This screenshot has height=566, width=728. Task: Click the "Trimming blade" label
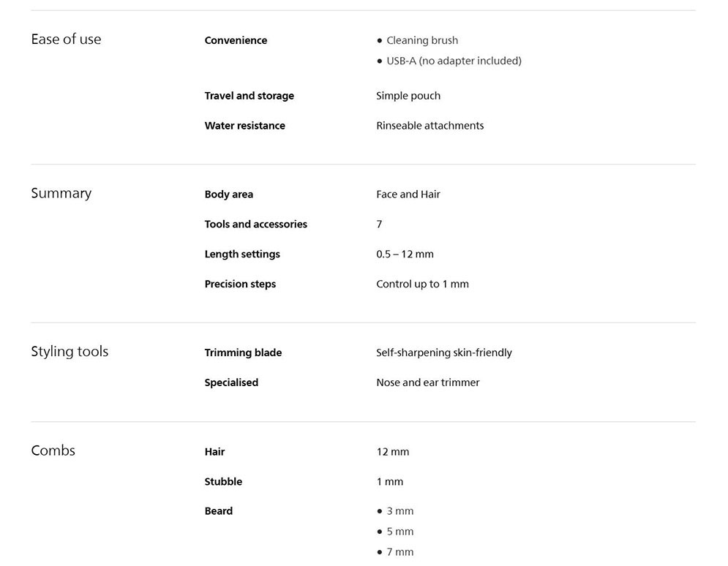tap(243, 352)
